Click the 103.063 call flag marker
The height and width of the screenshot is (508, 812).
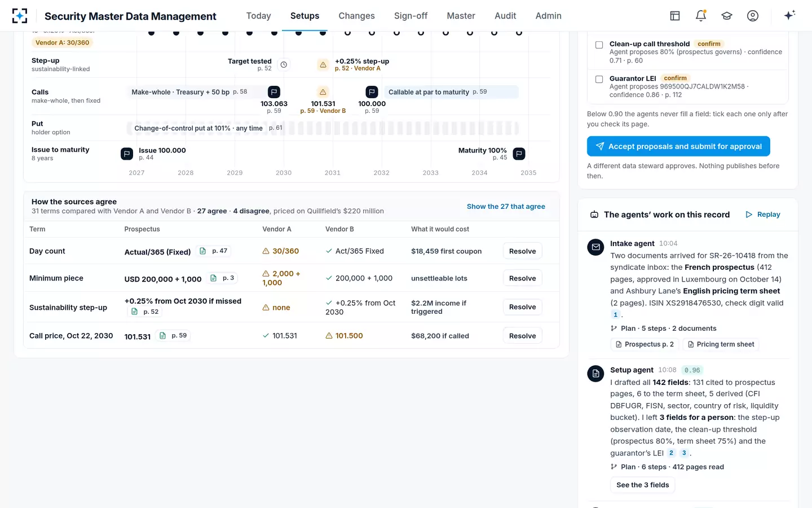[x=274, y=92]
